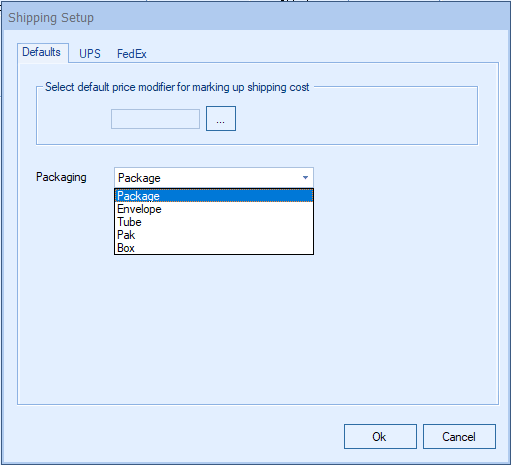Viewport: 511px width, 465px height.
Task: Confirm settings with the Ok button
Action: click(380, 437)
